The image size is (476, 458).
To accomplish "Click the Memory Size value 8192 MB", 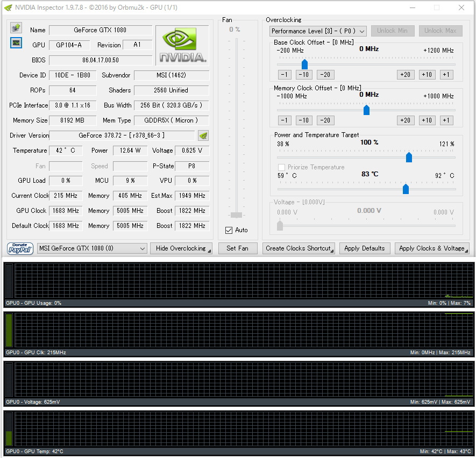I will [73, 120].
